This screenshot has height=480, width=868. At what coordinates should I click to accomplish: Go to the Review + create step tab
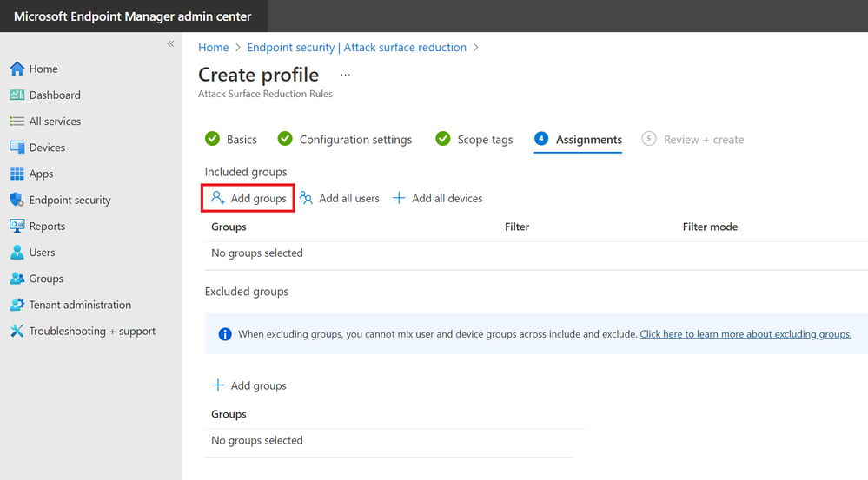692,140
